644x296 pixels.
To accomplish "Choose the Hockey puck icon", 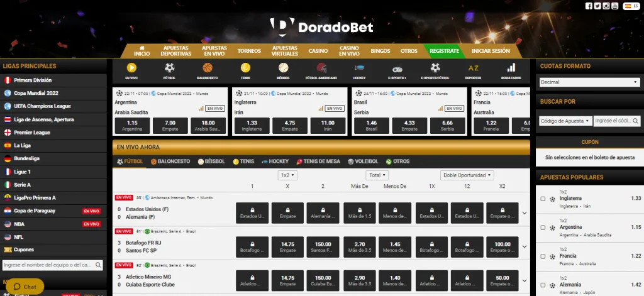I will 359,68.
